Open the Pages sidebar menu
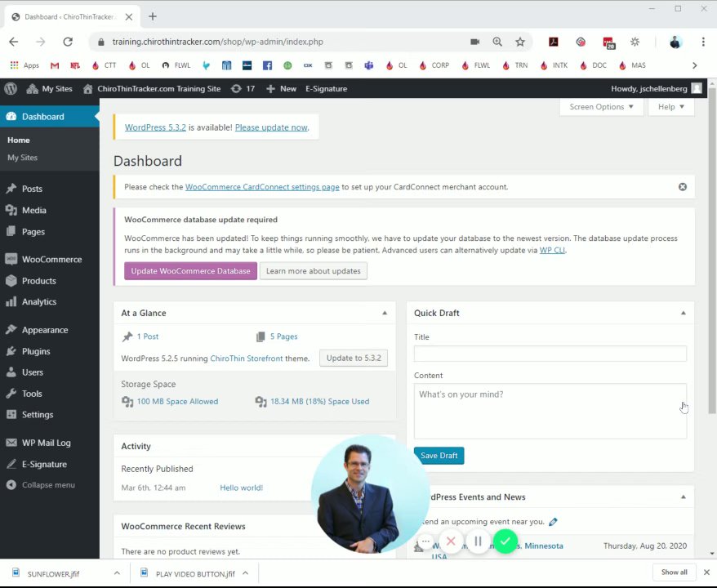 (49, 232)
